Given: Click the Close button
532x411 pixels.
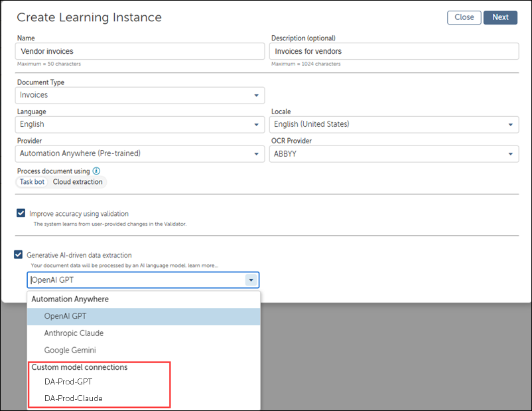Looking at the screenshot, I should (x=464, y=17).
